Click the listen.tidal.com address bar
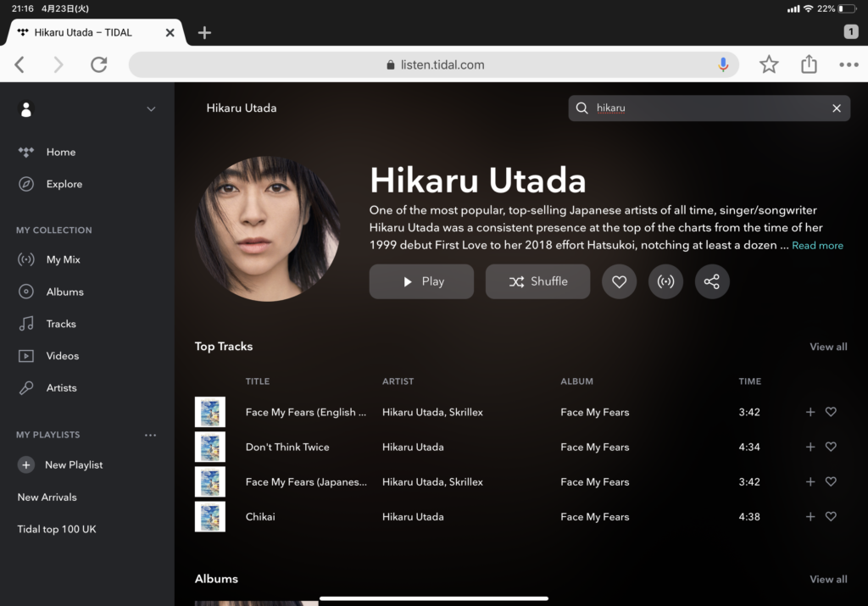The width and height of the screenshot is (868, 606). pos(434,64)
